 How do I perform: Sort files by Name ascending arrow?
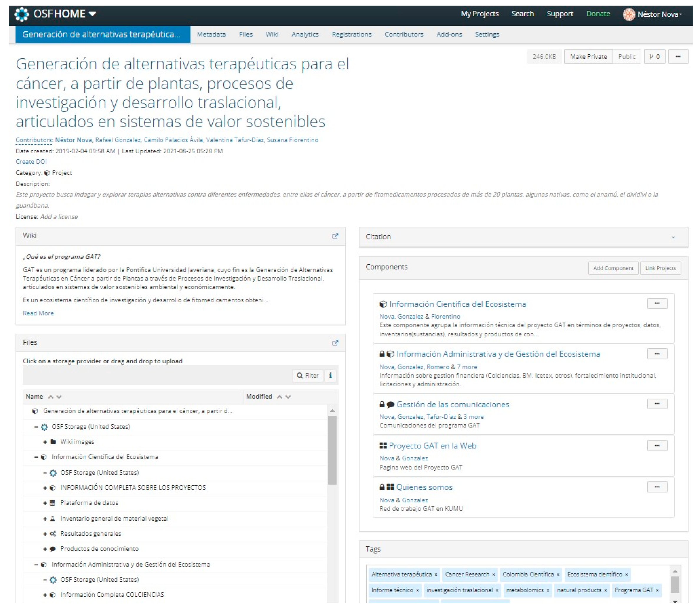tap(51, 397)
